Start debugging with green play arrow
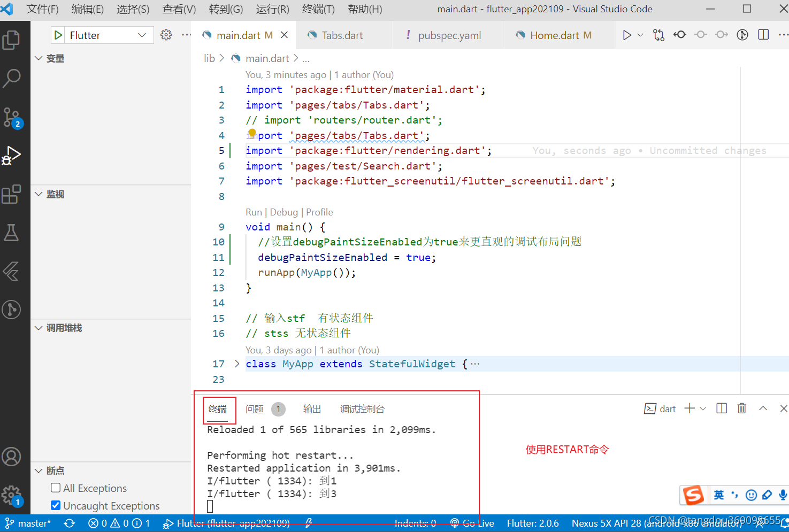Image resolution: width=789 pixels, height=532 pixels. (x=58, y=35)
